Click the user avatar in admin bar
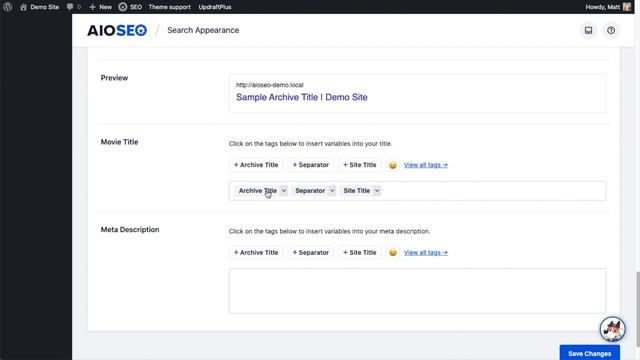Viewport: 640px width, 360px height. (x=627, y=7)
